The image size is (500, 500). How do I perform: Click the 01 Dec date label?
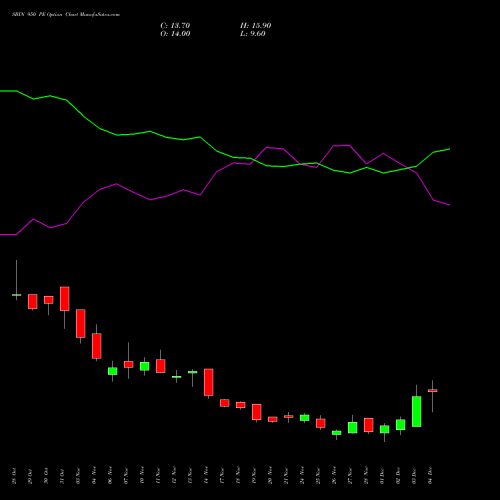tap(382, 476)
